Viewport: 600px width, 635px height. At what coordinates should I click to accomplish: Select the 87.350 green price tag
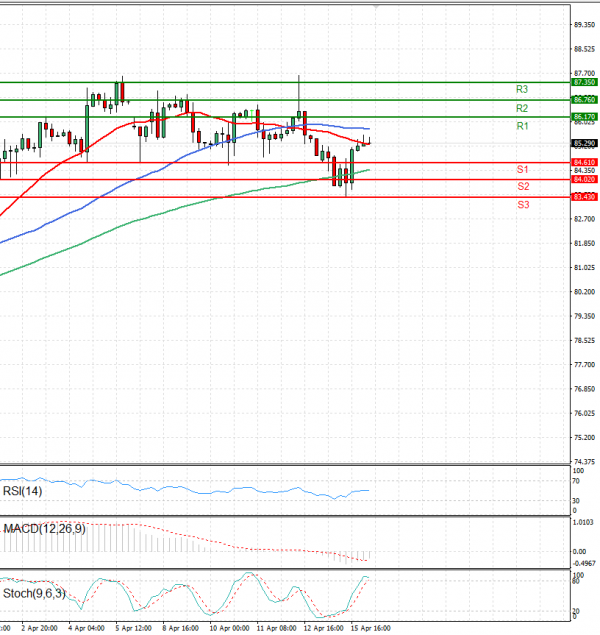point(584,82)
